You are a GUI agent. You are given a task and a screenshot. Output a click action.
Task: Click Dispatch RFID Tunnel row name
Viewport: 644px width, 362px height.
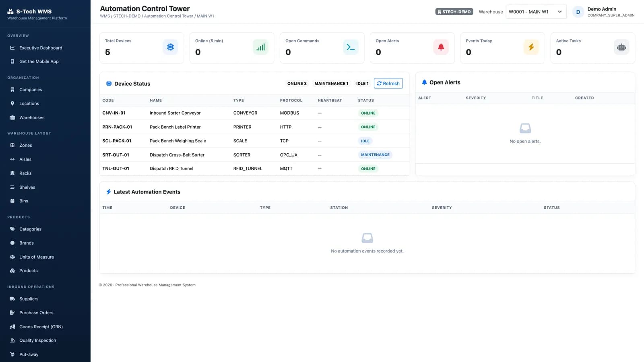point(171,169)
